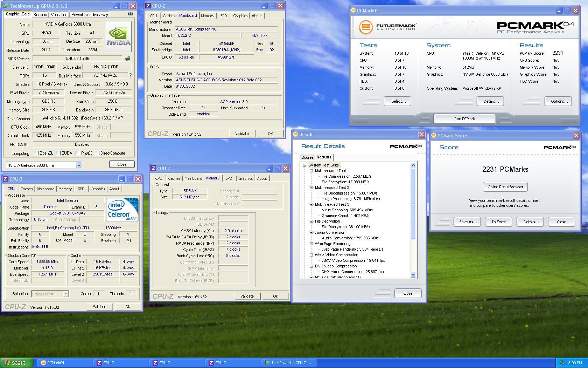Open Graphics tab in CPU-Z CPU window
The width and height of the screenshot is (588, 368).
click(x=98, y=189)
